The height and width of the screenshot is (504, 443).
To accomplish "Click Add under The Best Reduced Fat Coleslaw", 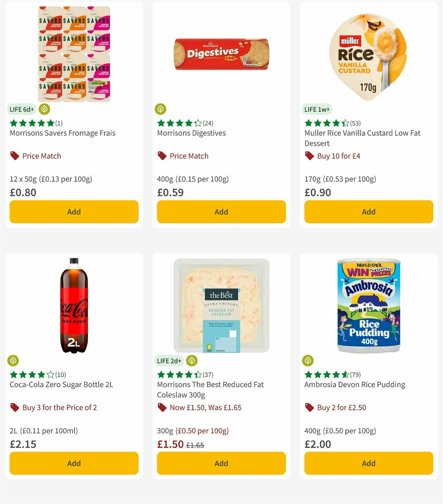I will pos(221,463).
